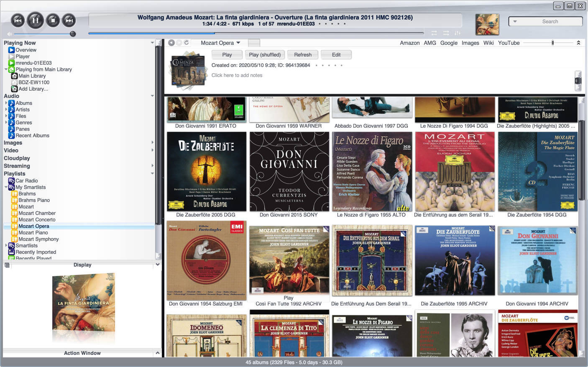Viewport: 588px width, 367px height.
Task: Open the DSP equalizer icon
Action: click(x=458, y=33)
